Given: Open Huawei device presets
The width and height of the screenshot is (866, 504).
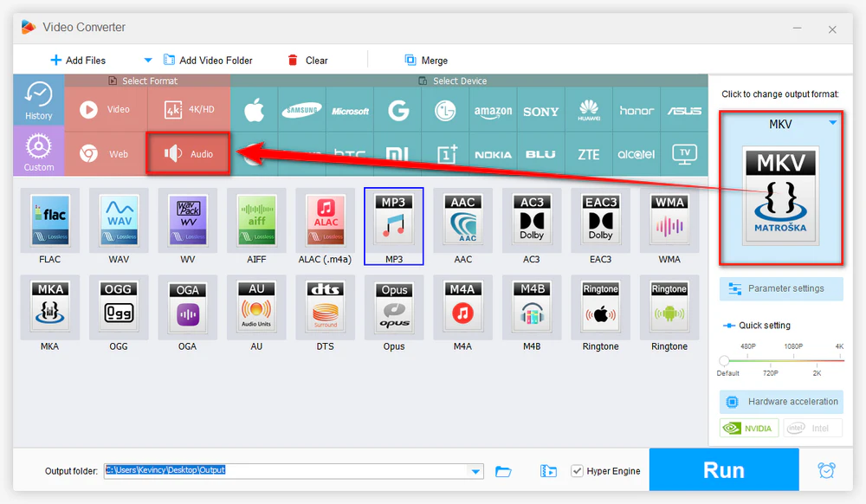Looking at the screenshot, I should [x=589, y=109].
